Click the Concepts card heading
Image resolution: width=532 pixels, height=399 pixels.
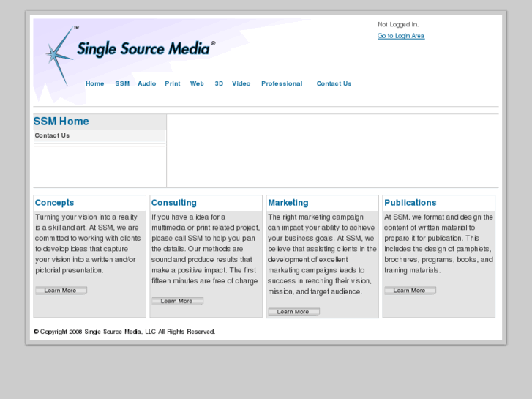pyautogui.click(x=54, y=202)
